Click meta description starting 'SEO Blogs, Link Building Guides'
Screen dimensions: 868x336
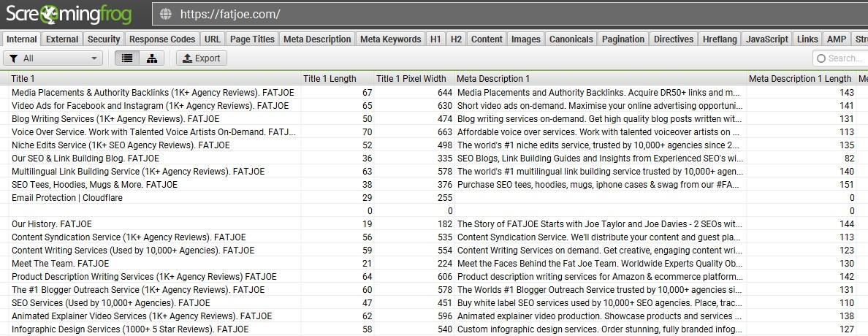(600, 159)
